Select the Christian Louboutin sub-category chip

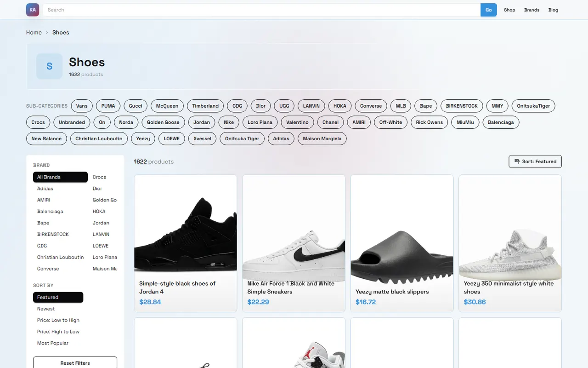(x=99, y=138)
